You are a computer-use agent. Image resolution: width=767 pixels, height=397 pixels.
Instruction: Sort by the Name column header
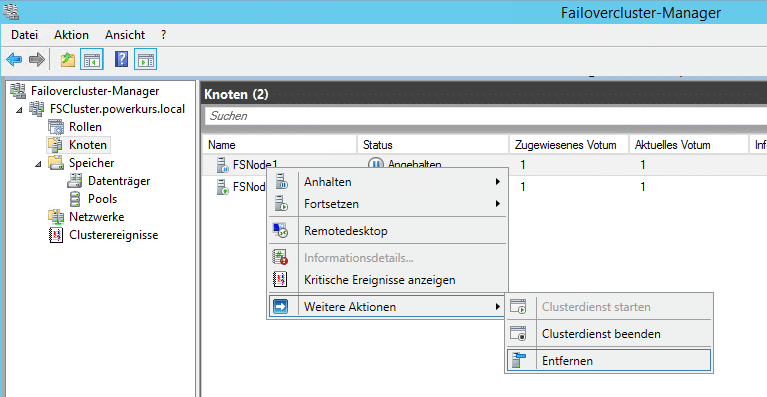[280, 145]
